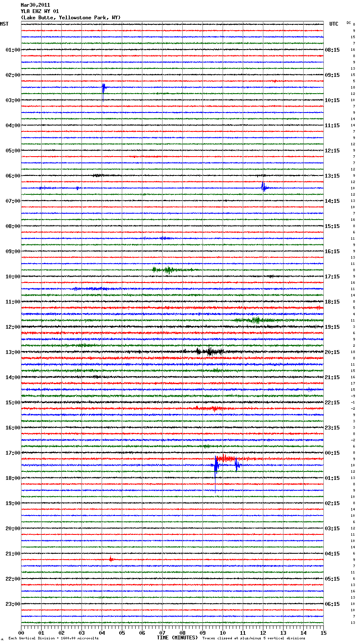
Task: Click the 00:15 UTC time label
Action: tap(332, 453)
